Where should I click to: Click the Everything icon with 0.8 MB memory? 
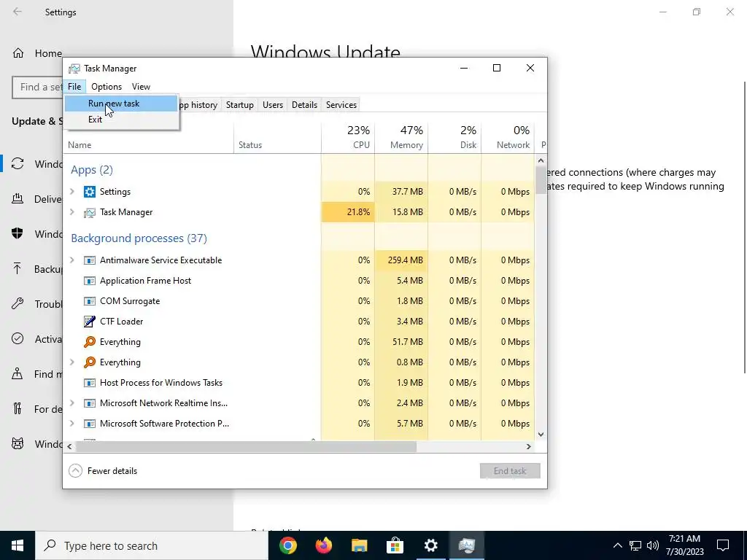coord(90,362)
